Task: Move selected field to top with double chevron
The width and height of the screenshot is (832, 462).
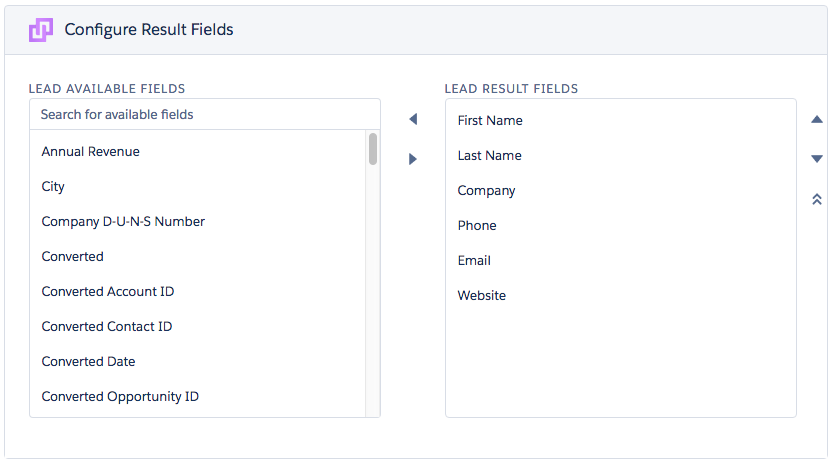Action: point(817,199)
